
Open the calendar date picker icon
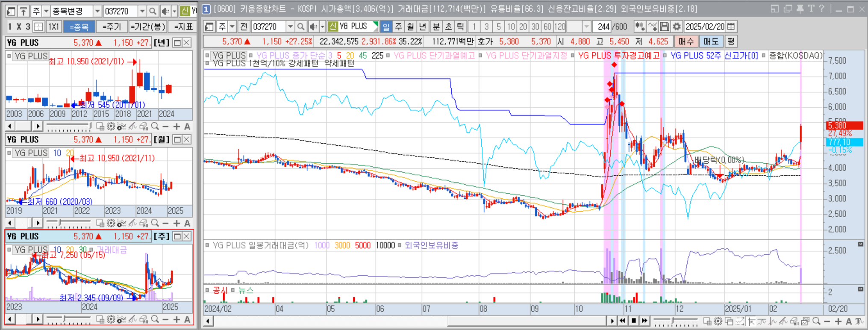point(731,27)
